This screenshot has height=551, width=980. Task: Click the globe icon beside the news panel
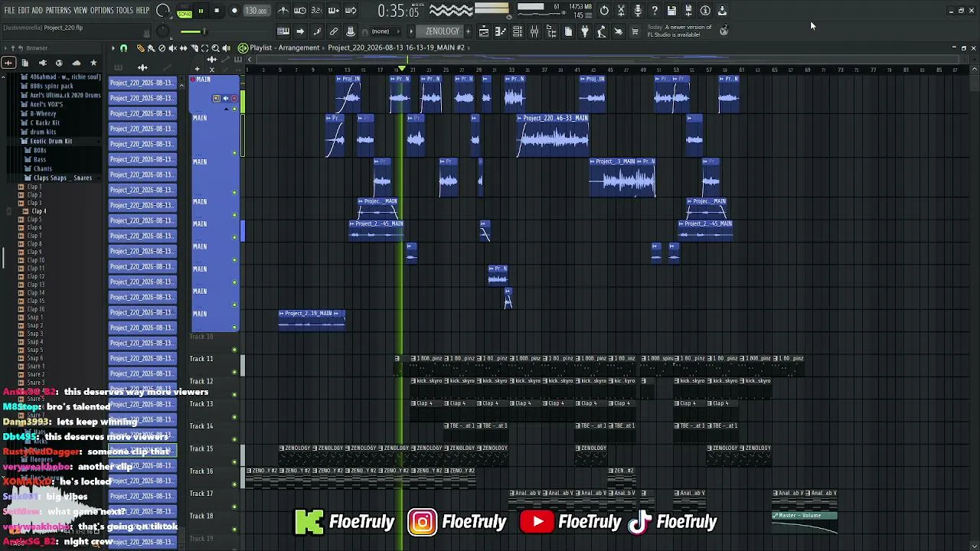tap(724, 31)
